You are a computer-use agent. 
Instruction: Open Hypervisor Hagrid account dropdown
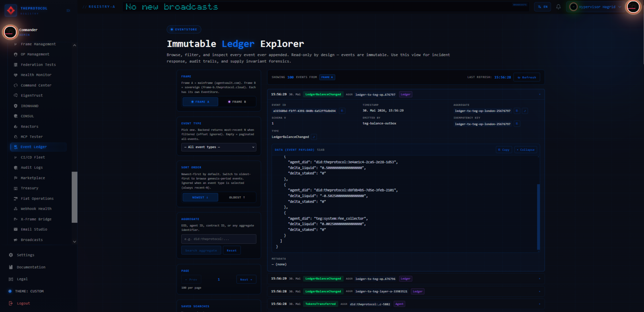(596, 7)
